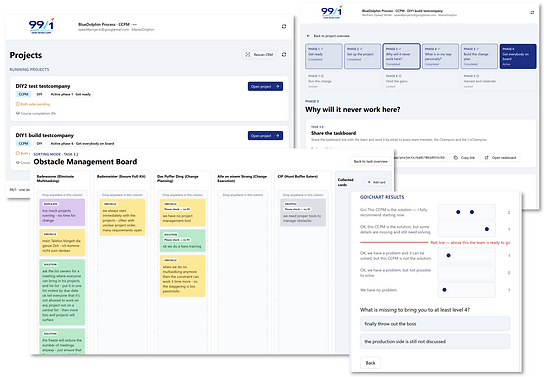Screen dimensions: 544x377
Task: Click refresh icon beside Rescan CRM button
Action: click(x=284, y=54)
